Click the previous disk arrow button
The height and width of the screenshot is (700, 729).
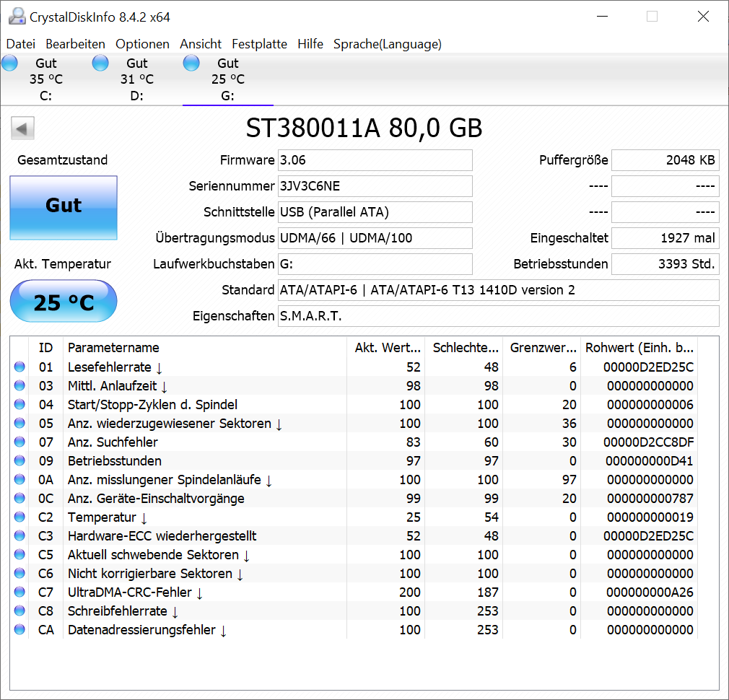coord(23,128)
